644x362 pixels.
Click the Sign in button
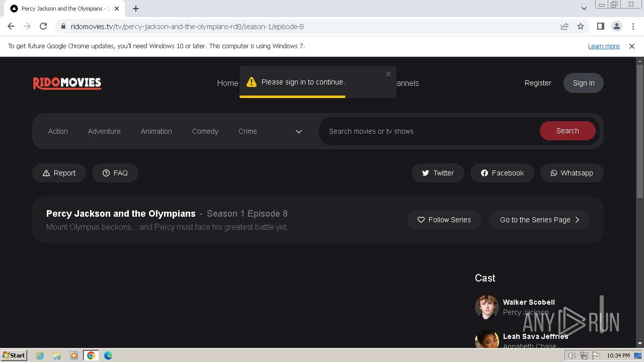tap(584, 83)
